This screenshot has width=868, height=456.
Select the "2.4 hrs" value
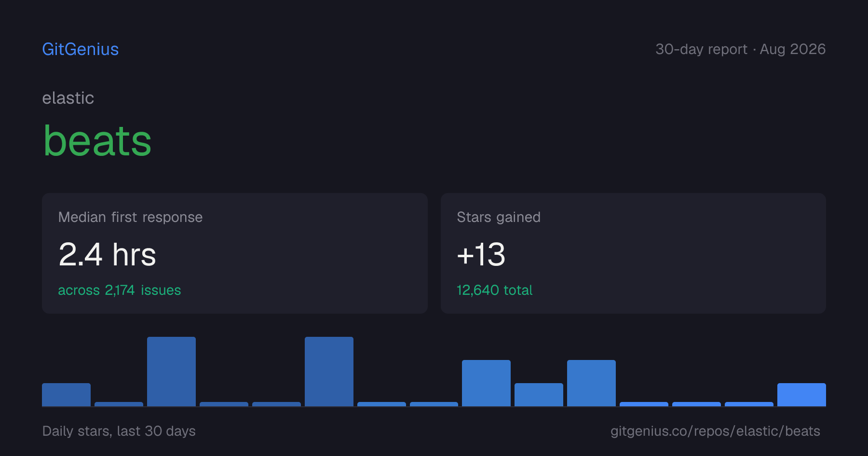click(x=107, y=254)
